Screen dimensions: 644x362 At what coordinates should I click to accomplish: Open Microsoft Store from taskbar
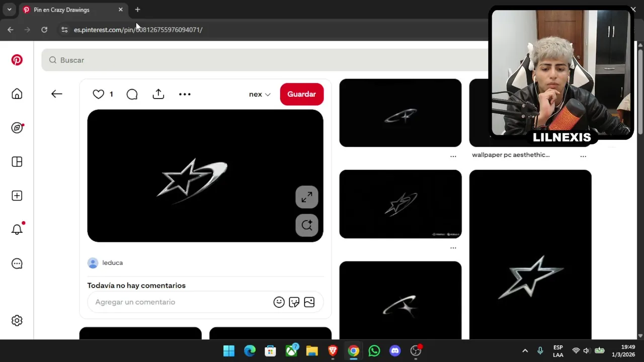click(x=271, y=351)
